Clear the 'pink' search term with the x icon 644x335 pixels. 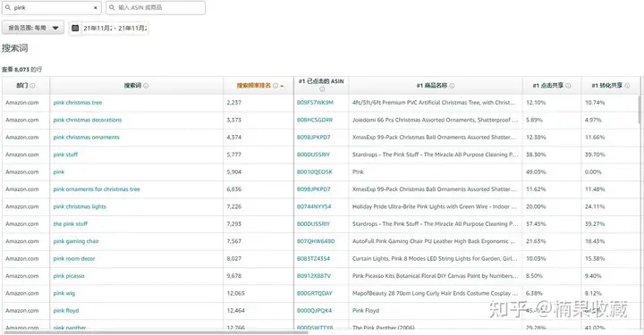pyautogui.click(x=96, y=8)
